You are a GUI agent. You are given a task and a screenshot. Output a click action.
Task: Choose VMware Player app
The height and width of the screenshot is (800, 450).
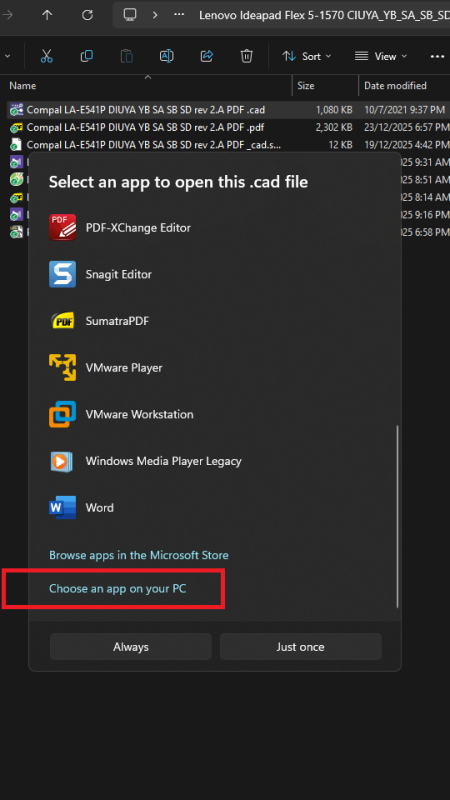click(215, 367)
